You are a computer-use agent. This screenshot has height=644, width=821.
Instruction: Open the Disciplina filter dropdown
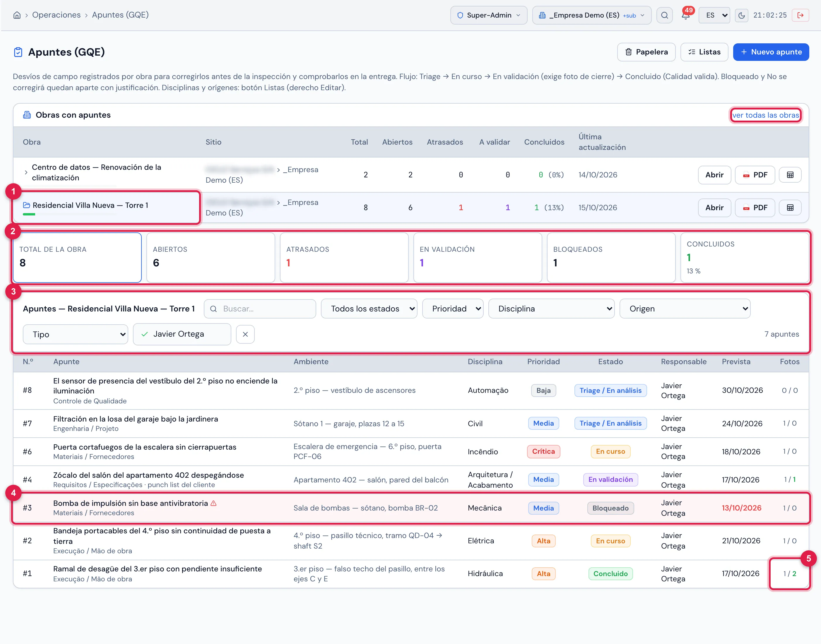point(551,309)
